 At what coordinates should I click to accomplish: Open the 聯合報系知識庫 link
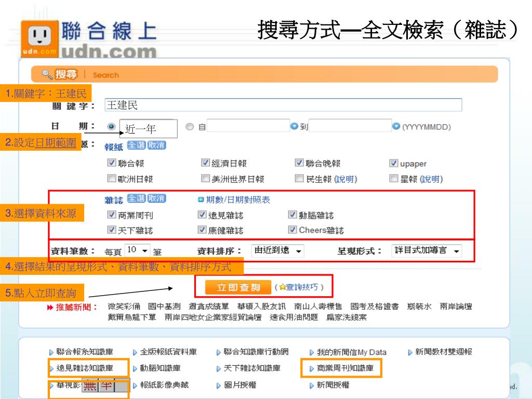coord(85,352)
